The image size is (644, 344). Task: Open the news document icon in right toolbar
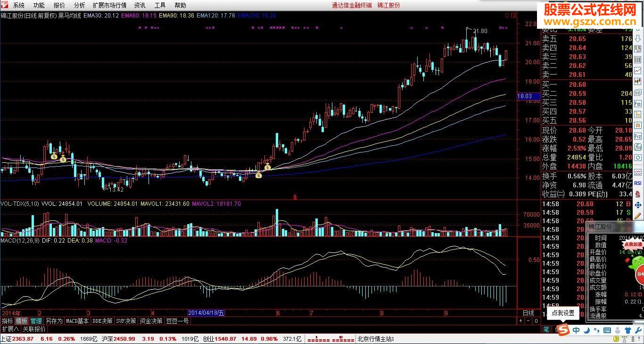pos(638,92)
